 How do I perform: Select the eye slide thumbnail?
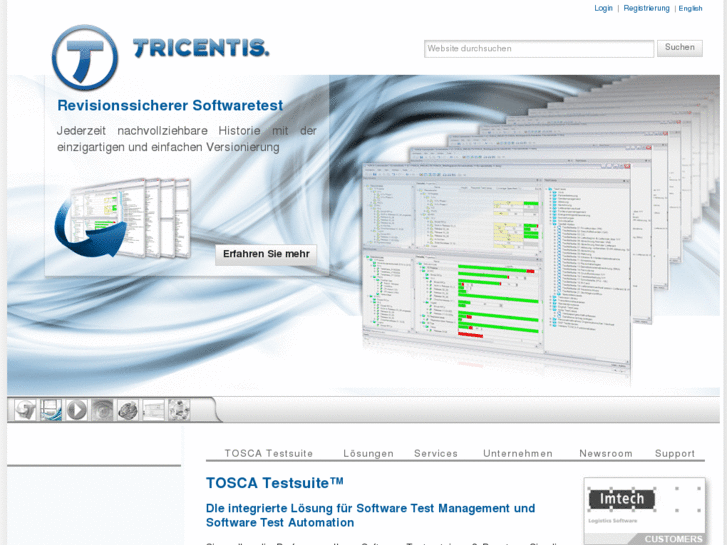tap(102, 410)
